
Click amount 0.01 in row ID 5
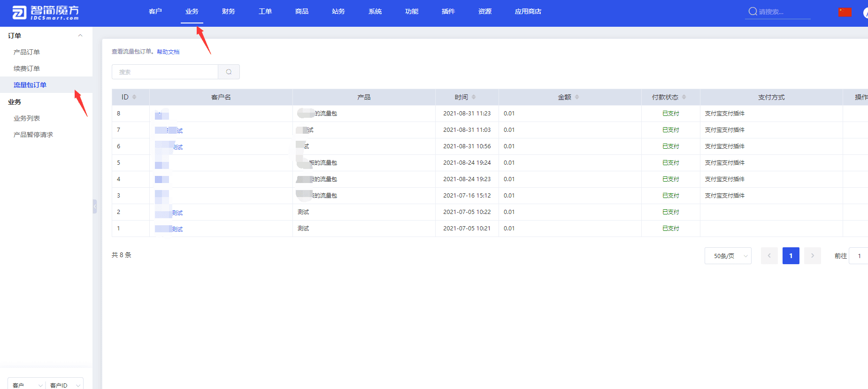(509, 163)
